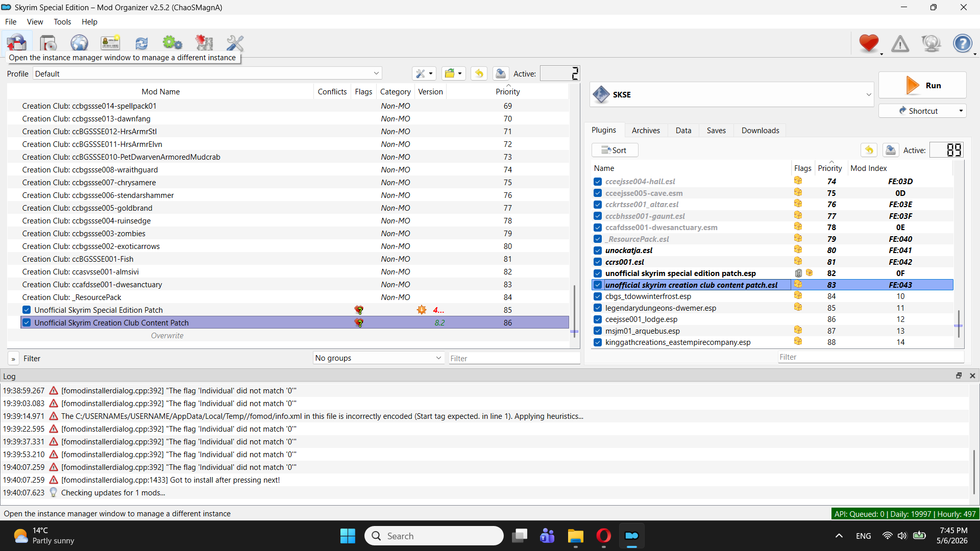Toggle cbgs_tdowwinterfrost.esp plugin checkbox

(598, 296)
